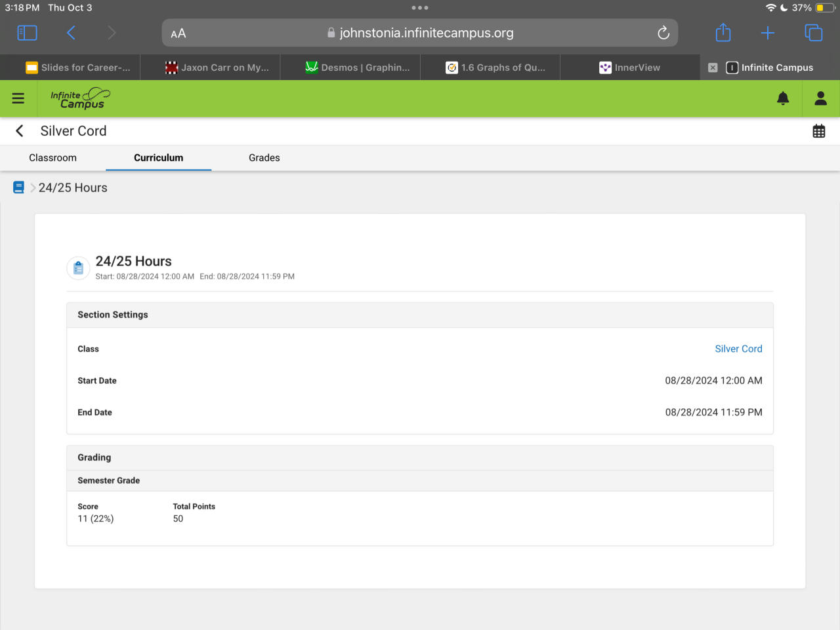This screenshot has width=840, height=630.
Task: Click the 24/25 Hours breadcrumb text
Action: click(x=73, y=188)
